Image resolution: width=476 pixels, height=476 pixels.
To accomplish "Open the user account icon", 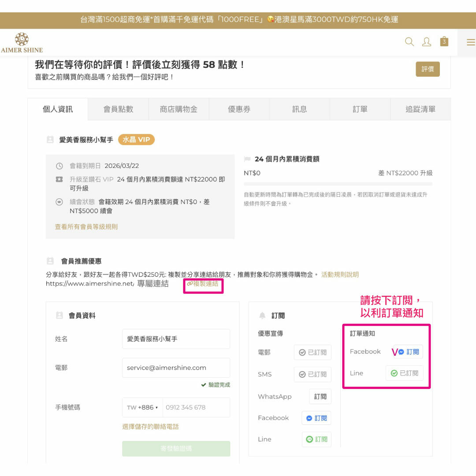I will [427, 42].
